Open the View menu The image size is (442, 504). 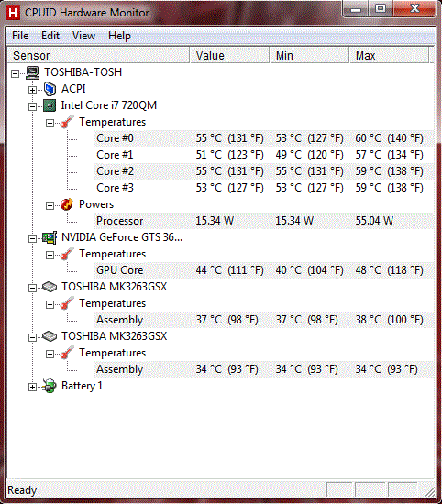(x=83, y=36)
